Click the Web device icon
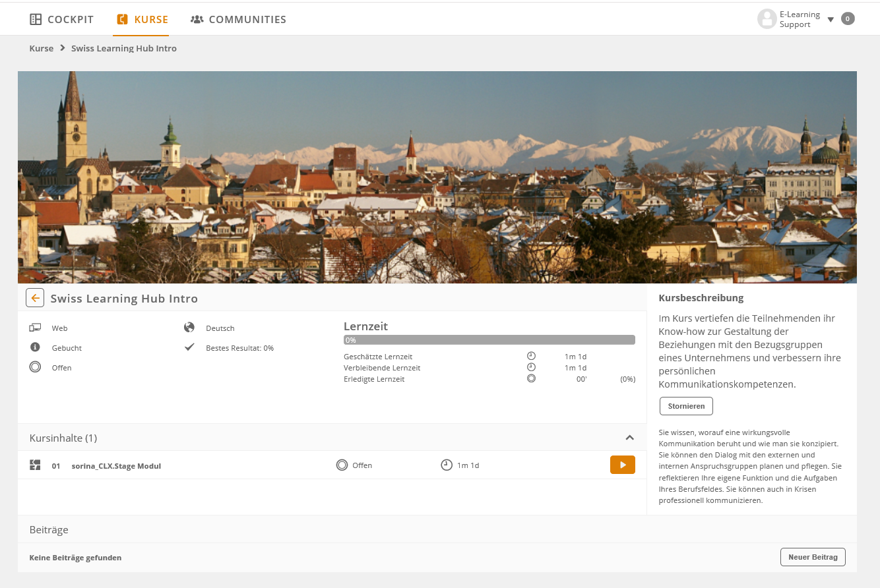880x588 pixels. [x=35, y=328]
